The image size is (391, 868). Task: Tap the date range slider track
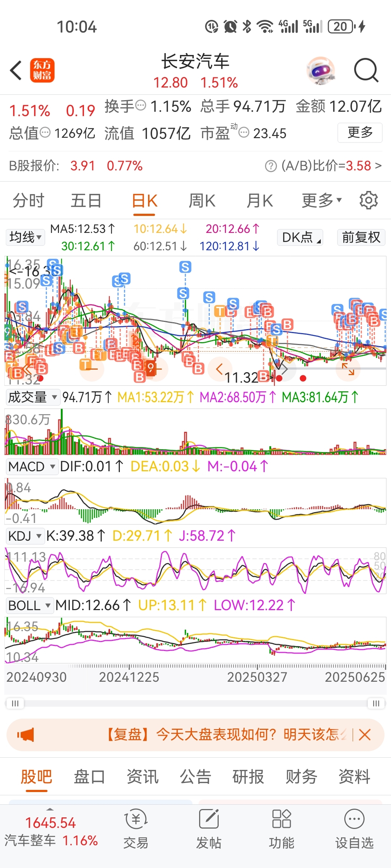click(195, 703)
